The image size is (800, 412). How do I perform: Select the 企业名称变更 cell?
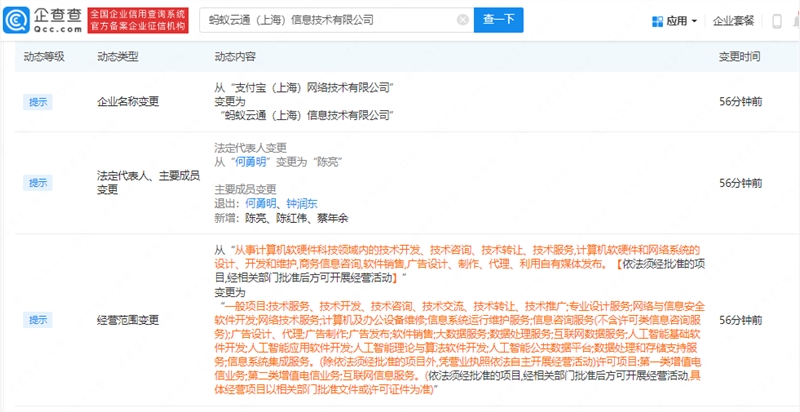coord(128,101)
